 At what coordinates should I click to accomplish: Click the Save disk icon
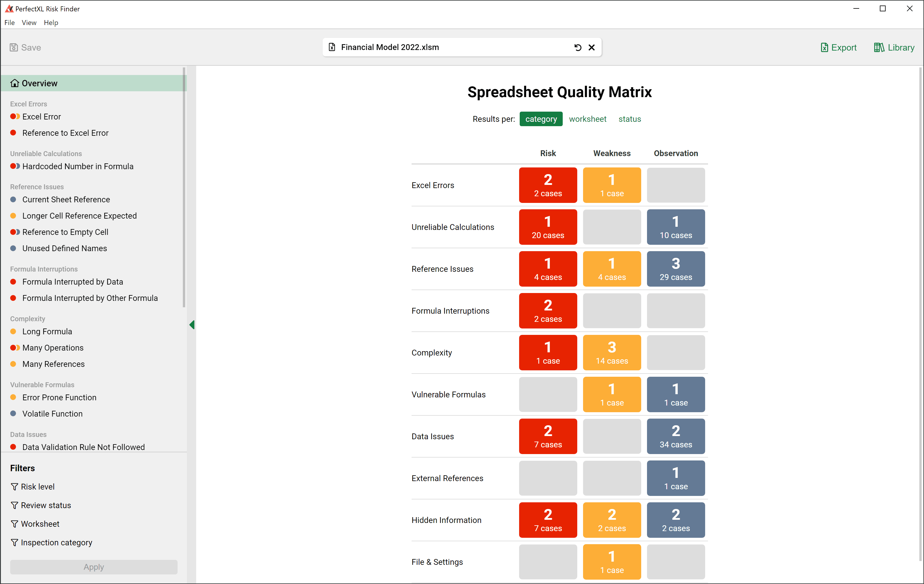[x=14, y=47]
